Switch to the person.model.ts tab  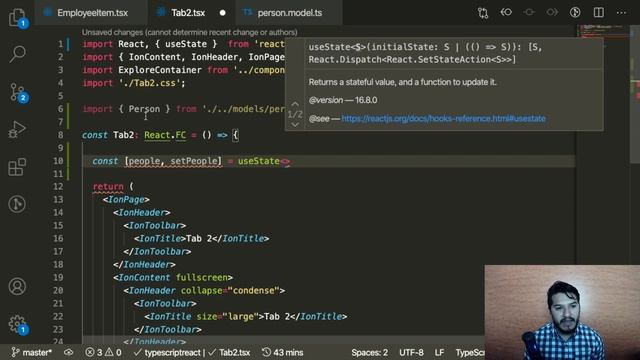[288, 13]
